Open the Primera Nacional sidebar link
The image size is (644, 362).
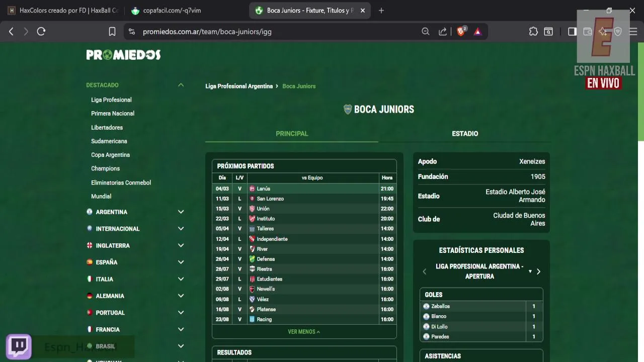coord(113,114)
